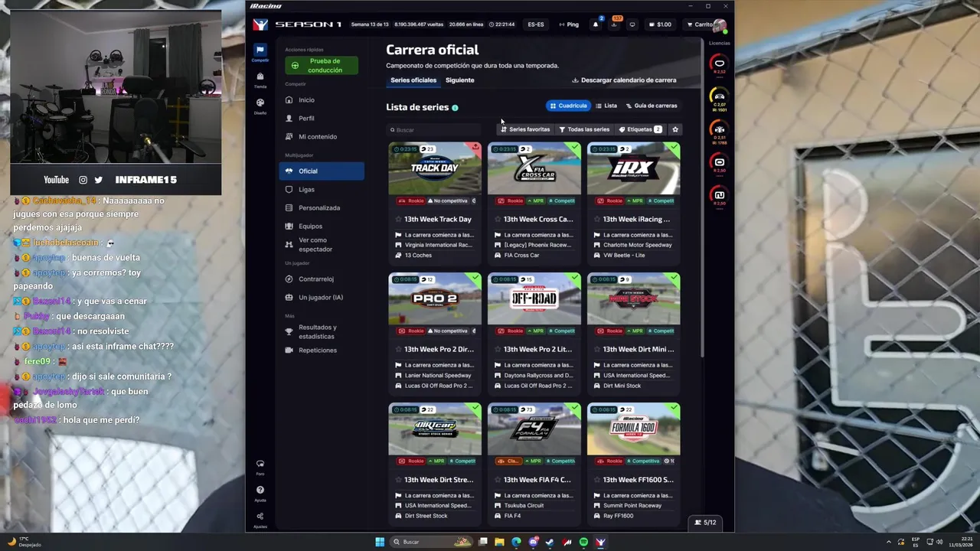Click the Prueba de conducción button
Viewport: 980px width, 551px height.
pyautogui.click(x=322, y=66)
